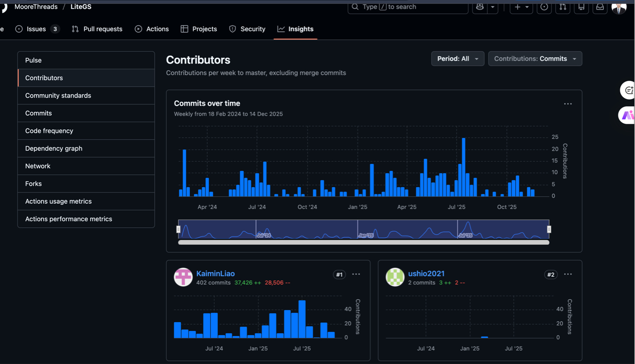The height and width of the screenshot is (364, 635).
Task: Open the notifications inbox icon
Action: [600, 7]
